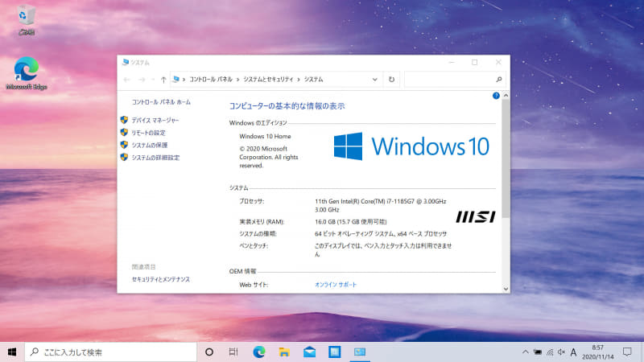Select the System window taskbar button
The height and width of the screenshot is (362, 644).
point(360,352)
